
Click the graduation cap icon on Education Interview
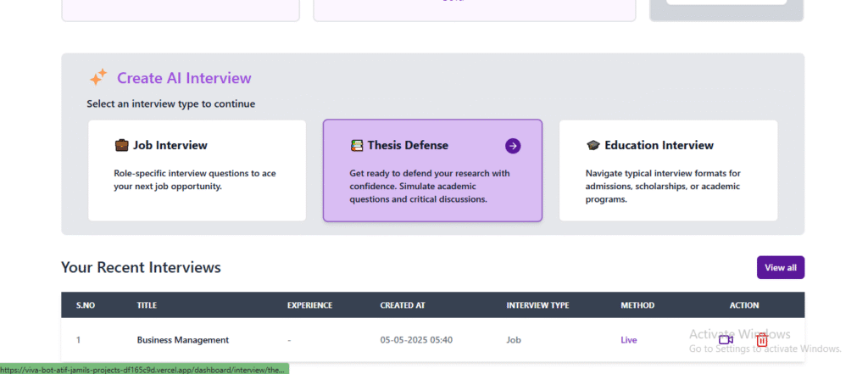point(593,146)
